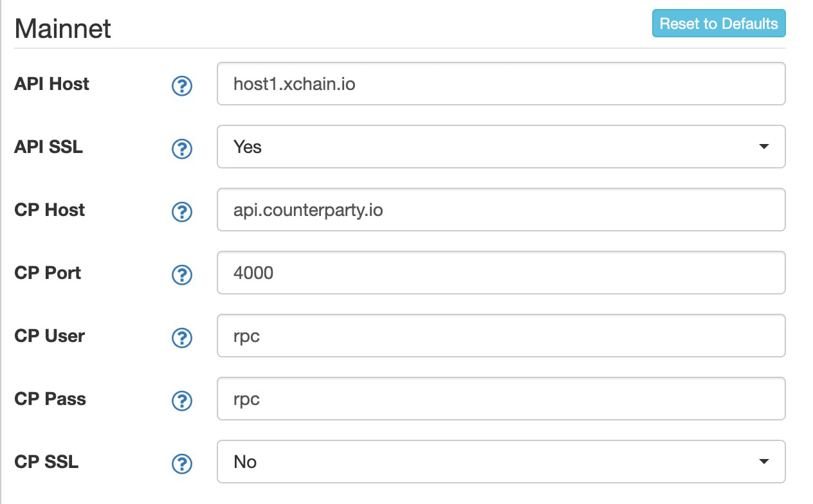The height and width of the screenshot is (504, 813).
Task: Click the question mark next to CP Port
Action: click(182, 274)
